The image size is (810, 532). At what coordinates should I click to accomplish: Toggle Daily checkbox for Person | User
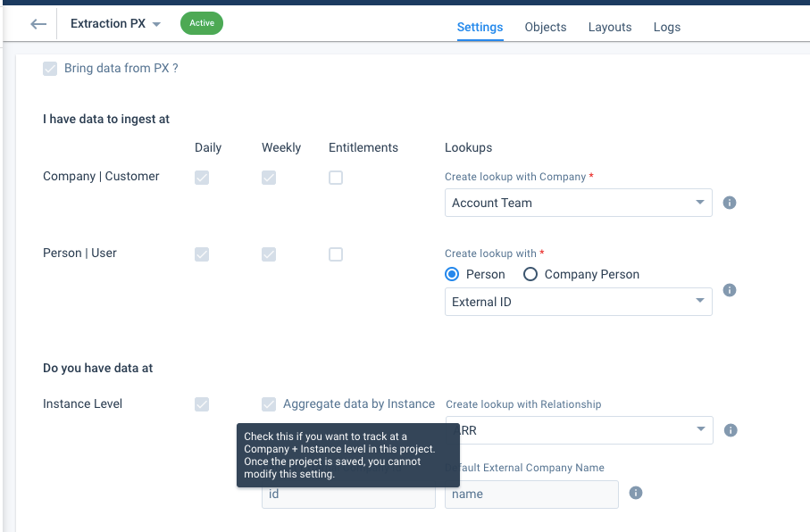202,254
